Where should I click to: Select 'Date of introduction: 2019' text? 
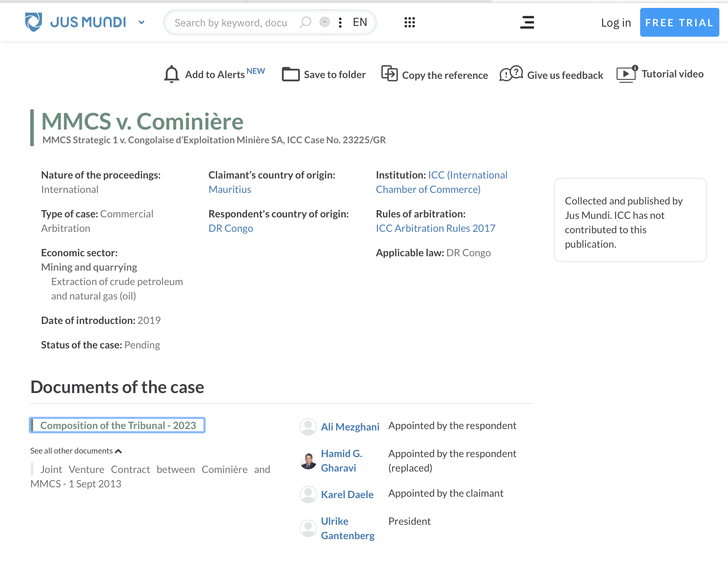pos(101,320)
